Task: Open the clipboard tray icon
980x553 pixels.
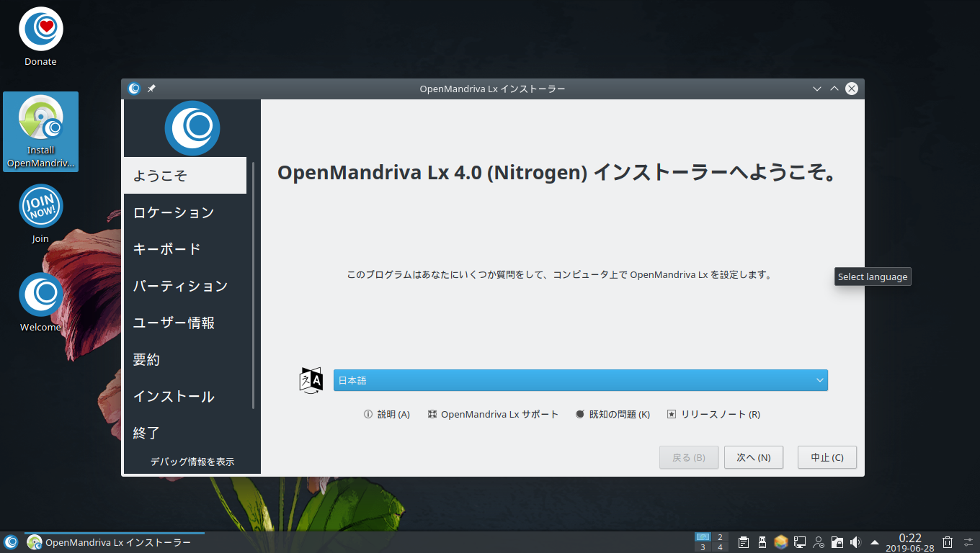Action: coord(744,542)
